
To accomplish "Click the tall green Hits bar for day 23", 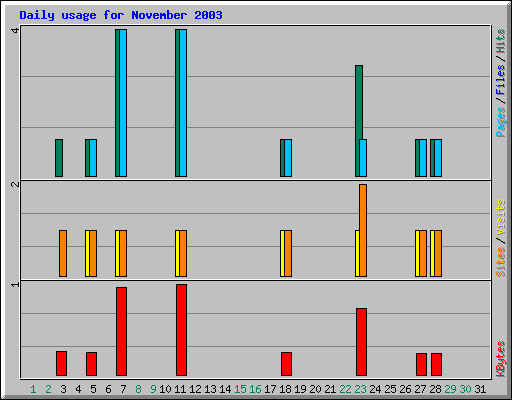I will tap(359, 102).
